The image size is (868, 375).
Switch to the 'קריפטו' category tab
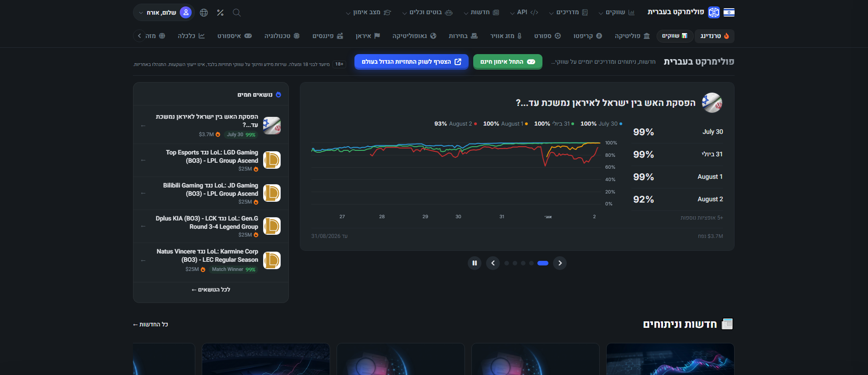[x=587, y=36]
